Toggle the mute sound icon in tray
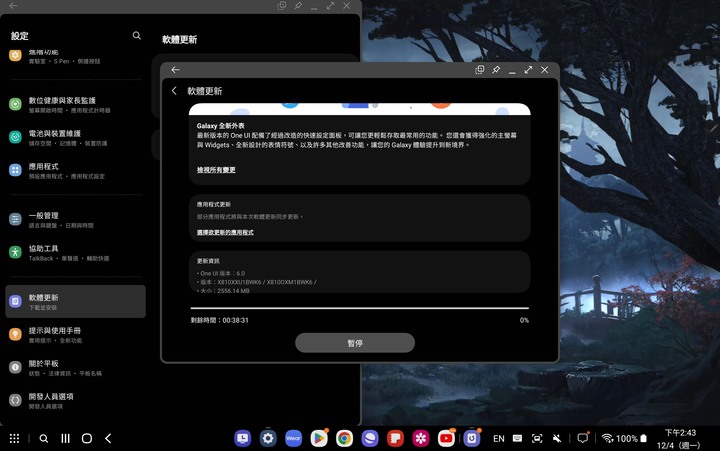The width and height of the screenshot is (720, 451). click(x=557, y=439)
